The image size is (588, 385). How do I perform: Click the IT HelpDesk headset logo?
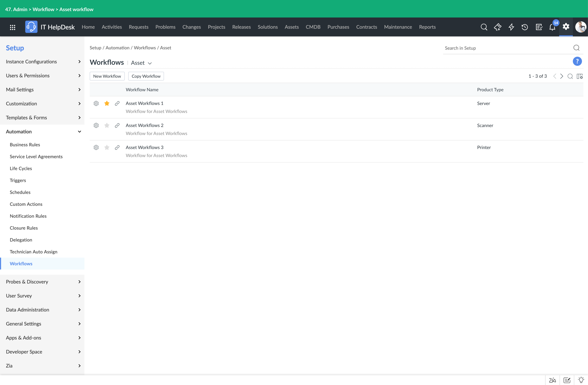pyautogui.click(x=31, y=27)
